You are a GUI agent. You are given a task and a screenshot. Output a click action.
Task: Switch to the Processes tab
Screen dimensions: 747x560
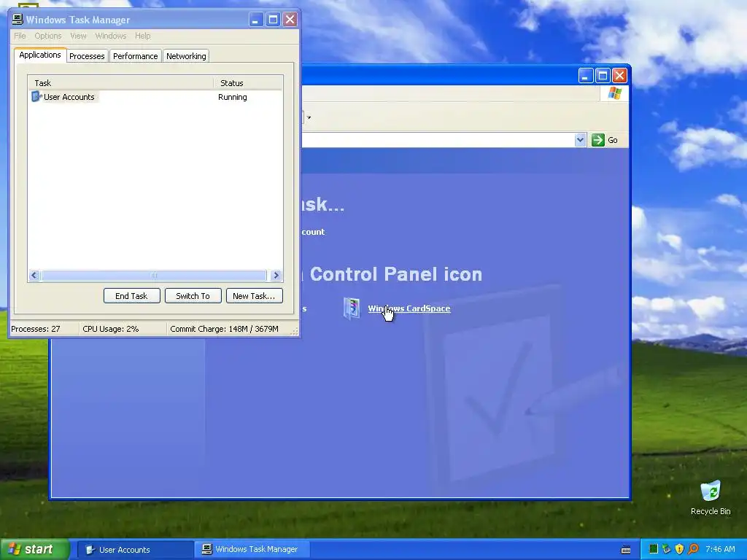87,55
